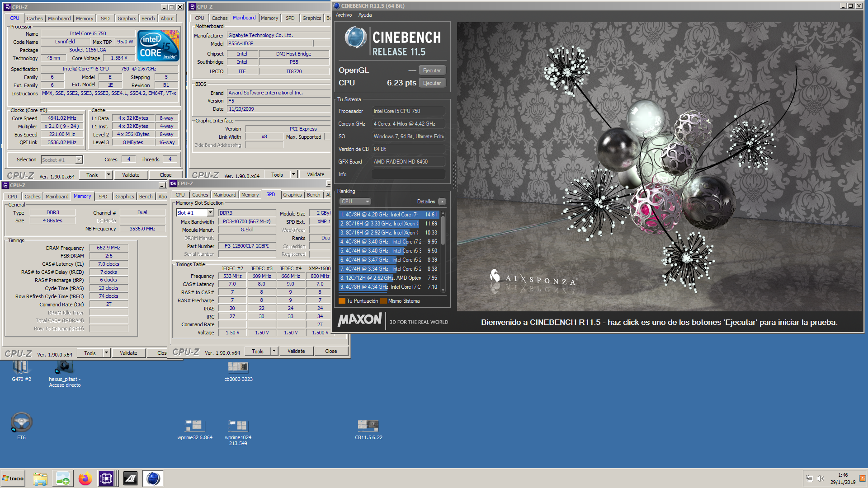Run the OpenGL test with Ejecutar

pos(432,70)
